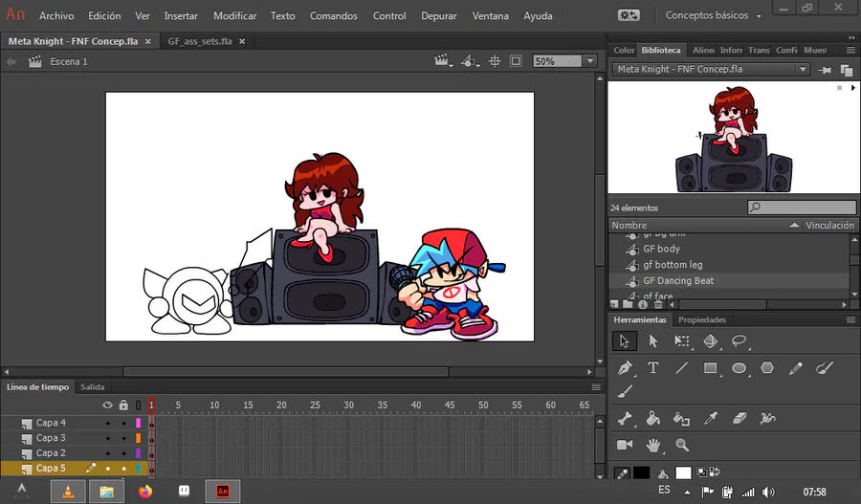This screenshot has height=504, width=861.
Task: Open the timeline panel options menu
Action: click(596, 387)
